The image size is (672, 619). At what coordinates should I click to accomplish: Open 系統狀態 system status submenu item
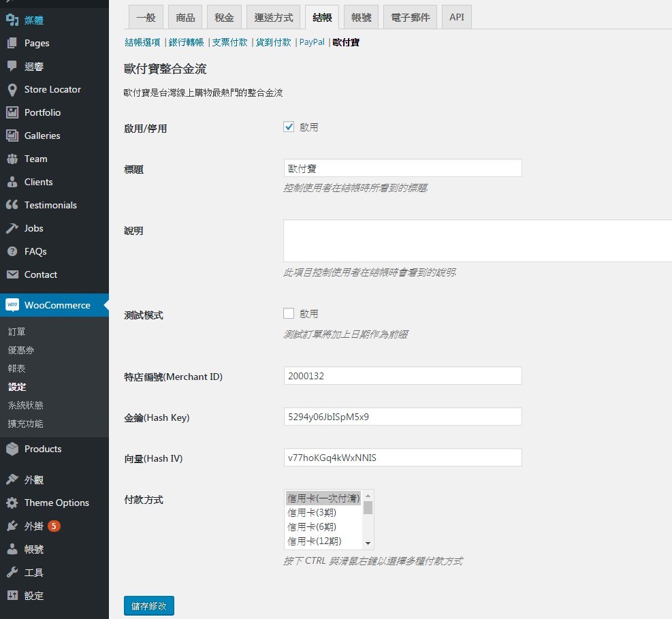click(26, 405)
